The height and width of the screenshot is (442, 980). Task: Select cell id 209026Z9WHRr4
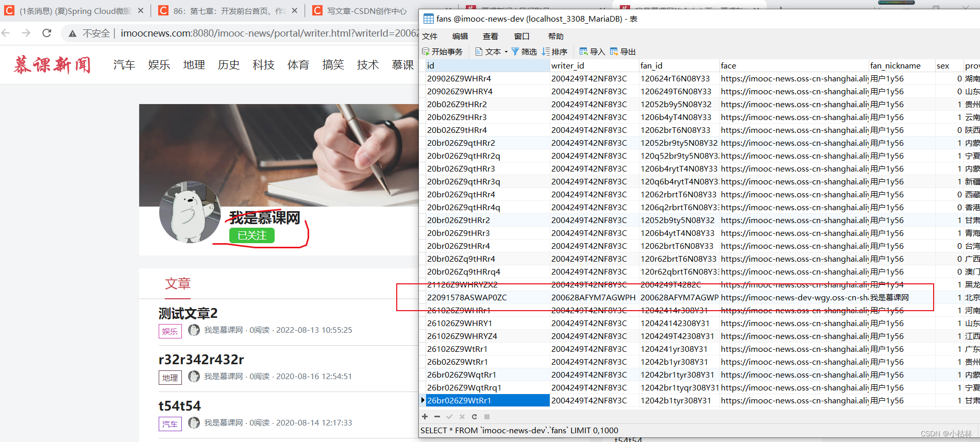pyautogui.click(x=487, y=78)
